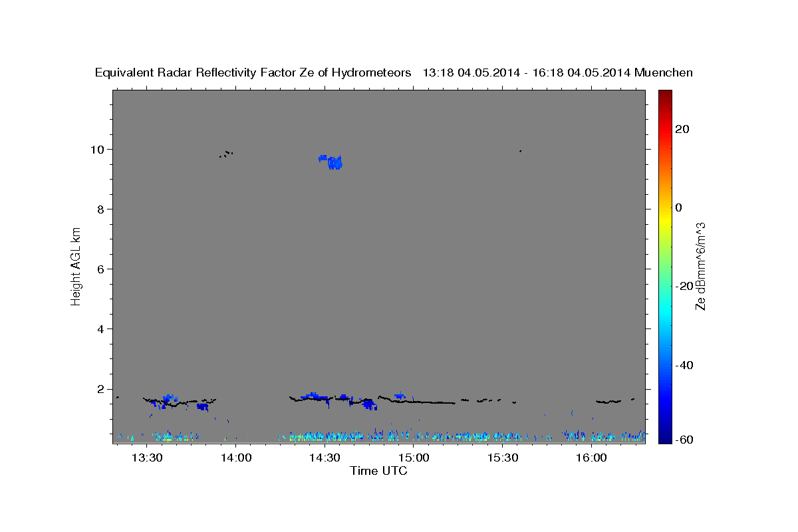
Task: Click the colorbar label -20
Action: [x=684, y=286]
